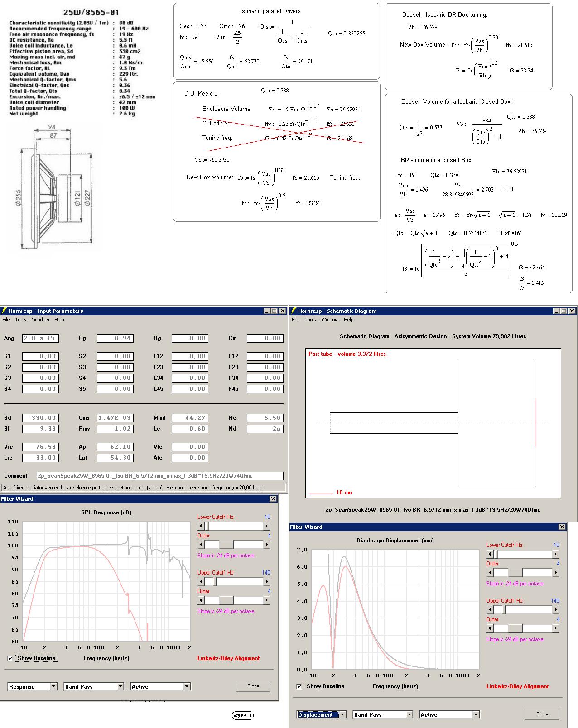This screenshot has width=578, height=728.
Task: Click the F12 input field
Action: click(x=265, y=356)
